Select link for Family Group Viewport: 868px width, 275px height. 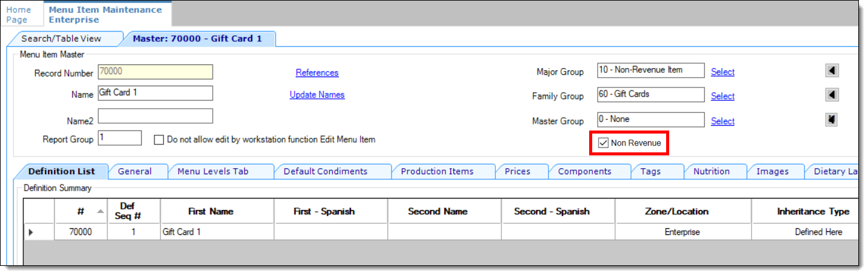723,96
